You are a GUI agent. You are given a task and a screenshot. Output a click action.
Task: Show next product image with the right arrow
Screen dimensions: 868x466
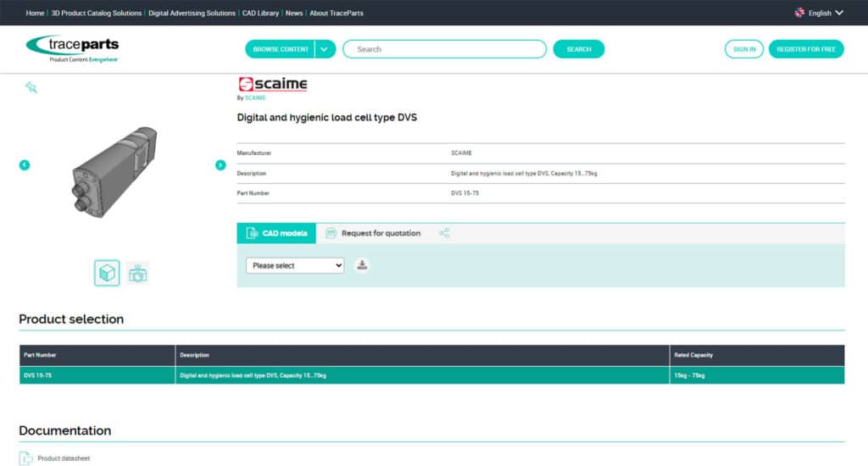point(220,165)
